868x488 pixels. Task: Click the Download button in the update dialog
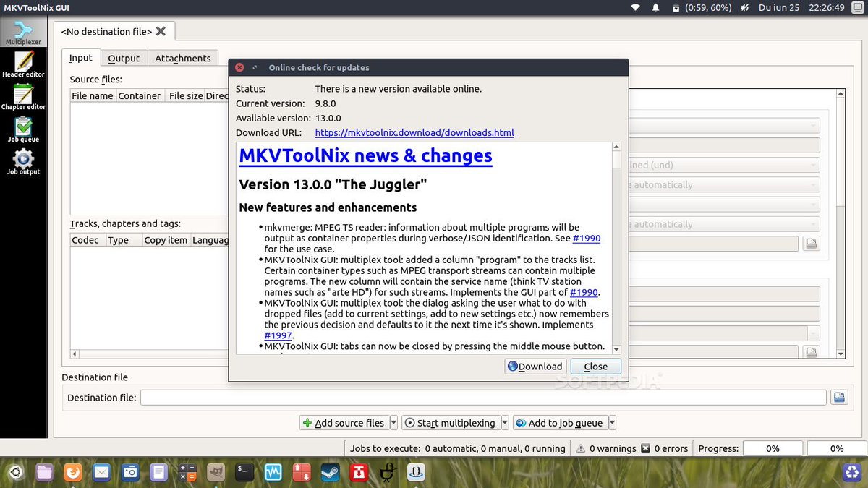(535, 367)
